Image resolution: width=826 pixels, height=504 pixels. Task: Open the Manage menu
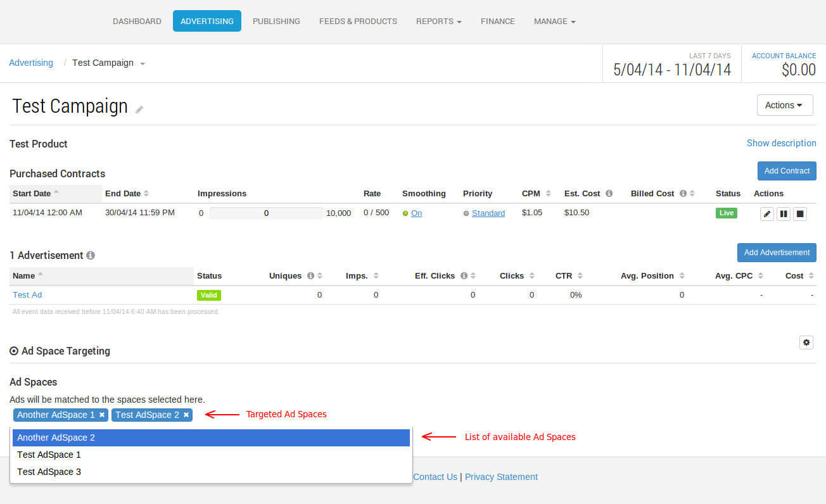point(554,21)
